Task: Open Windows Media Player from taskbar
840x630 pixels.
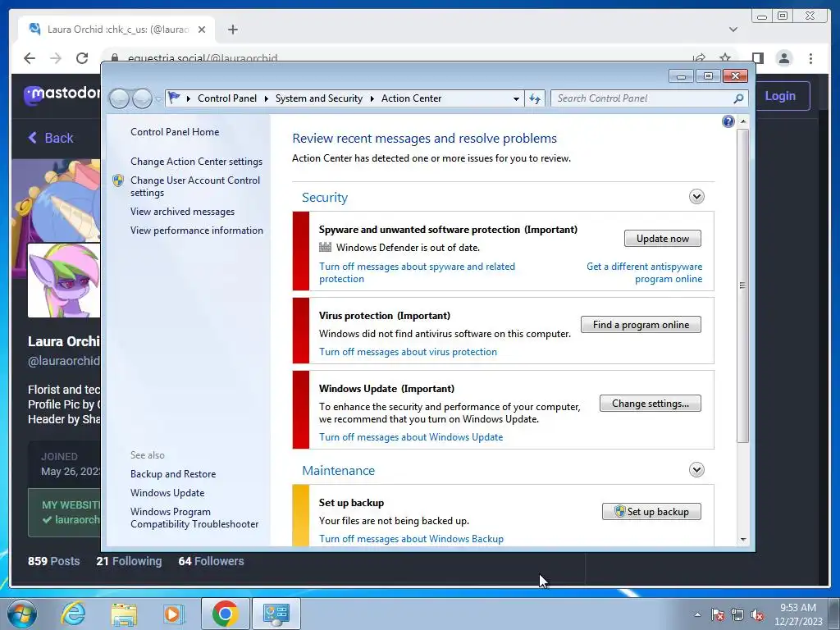Action: 174,614
